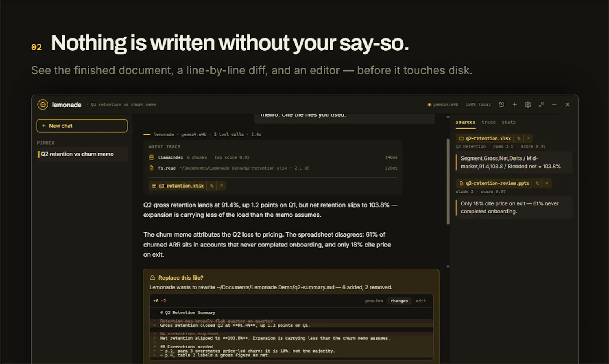Click the PINNED section label

pos(46,143)
